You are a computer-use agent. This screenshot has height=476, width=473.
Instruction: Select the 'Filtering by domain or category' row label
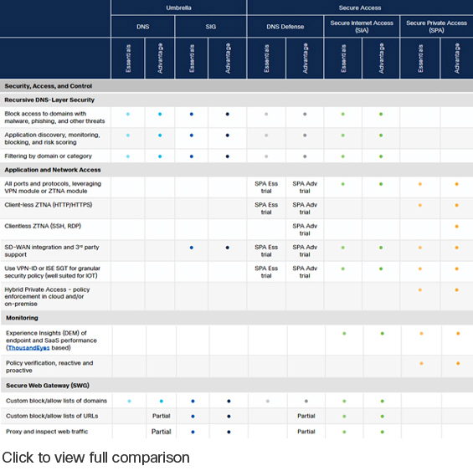pyautogui.click(x=48, y=156)
